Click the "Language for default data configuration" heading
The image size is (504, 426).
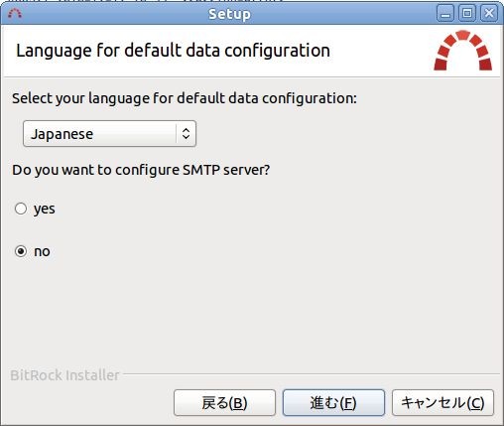pos(173,51)
